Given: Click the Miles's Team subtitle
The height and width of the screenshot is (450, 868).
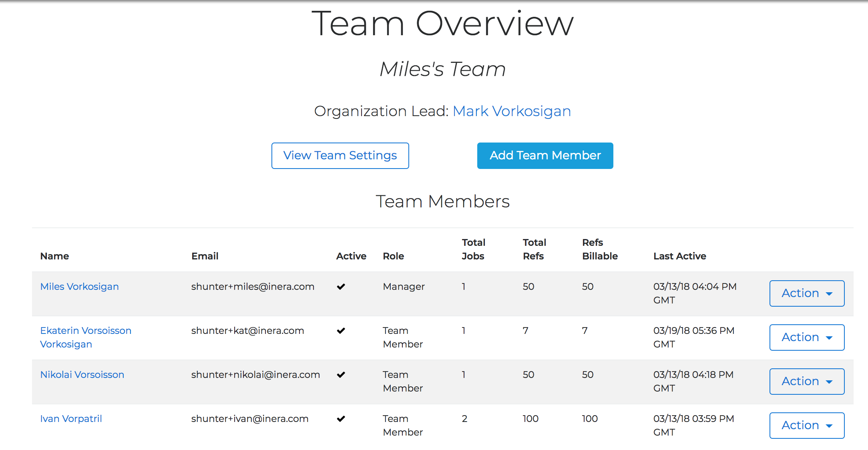Looking at the screenshot, I should [x=443, y=69].
